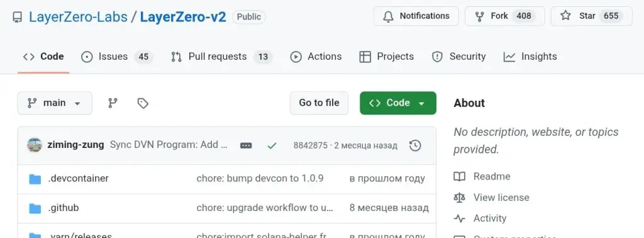Open the View license link
644x238 pixels.
pyautogui.click(x=501, y=197)
